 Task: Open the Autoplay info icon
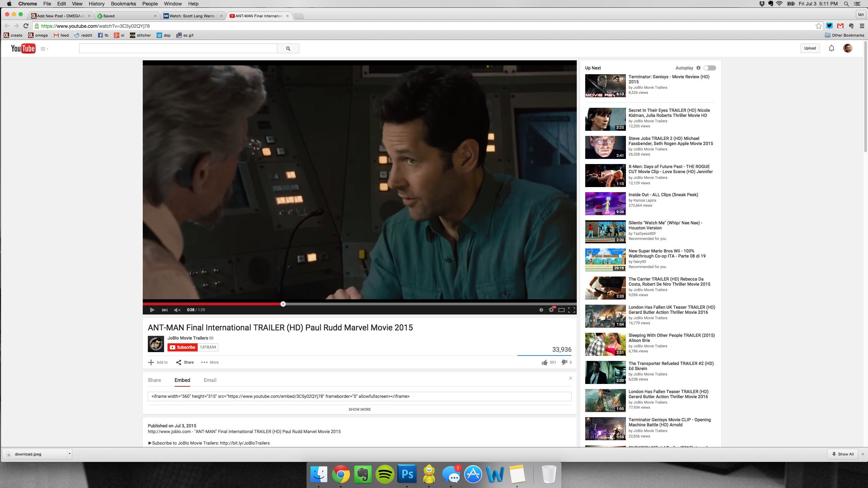tap(698, 68)
